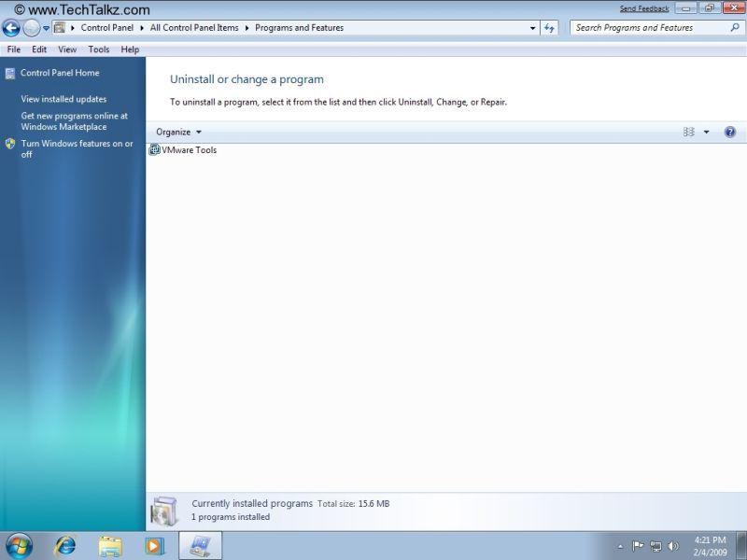Open the Help menu

129,49
